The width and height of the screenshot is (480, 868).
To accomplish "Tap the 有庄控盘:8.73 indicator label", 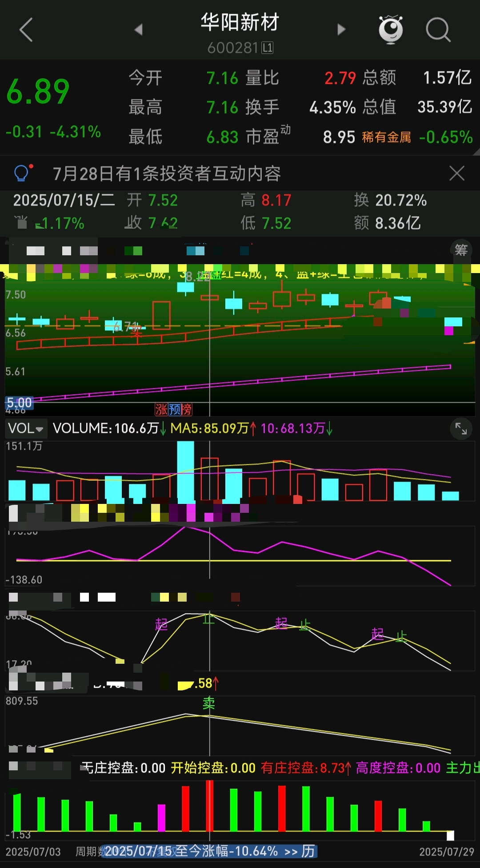I will 306,768.
